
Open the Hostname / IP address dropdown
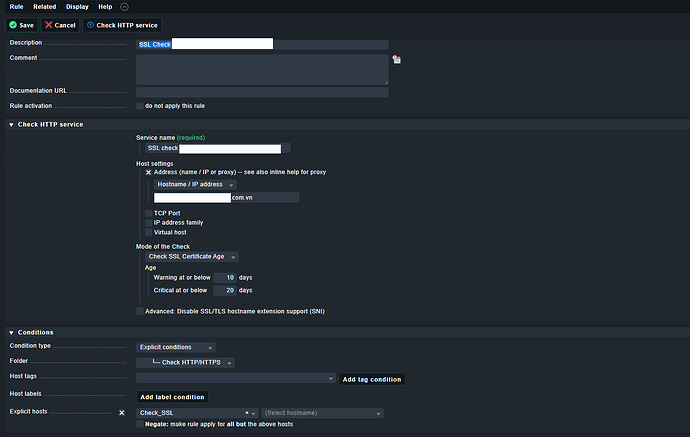click(195, 185)
